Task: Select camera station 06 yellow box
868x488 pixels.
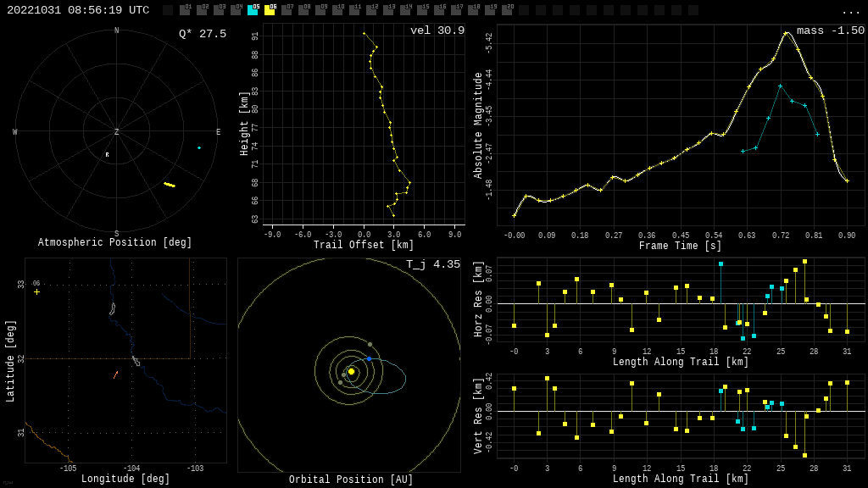Action: (x=270, y=10)
